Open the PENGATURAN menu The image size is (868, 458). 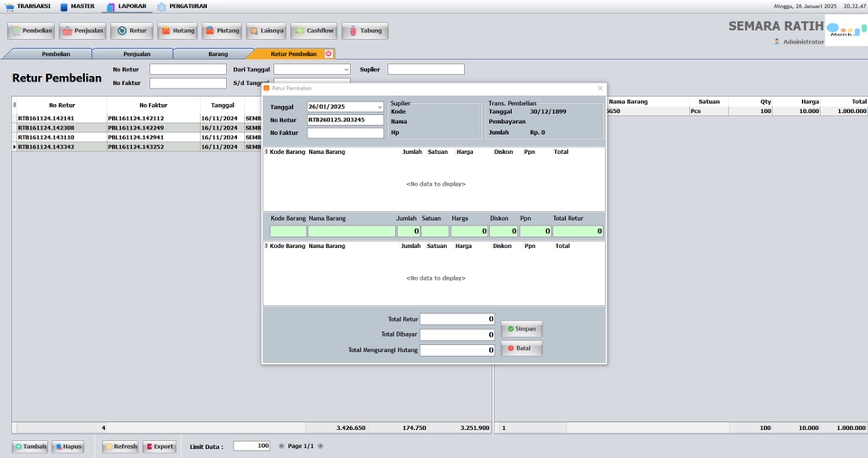[x=182, y=6]
